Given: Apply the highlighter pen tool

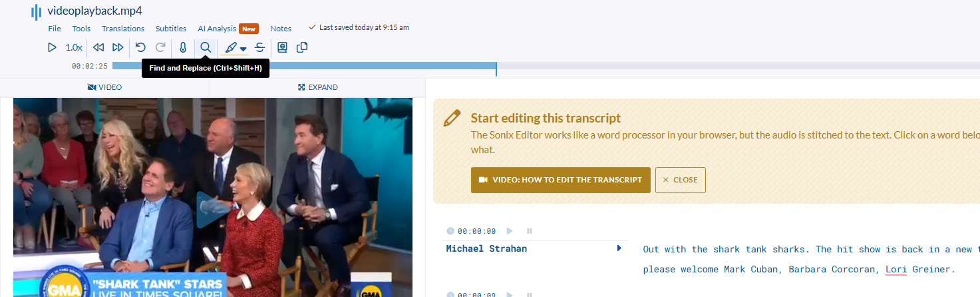Looking at the screenshot, I should (x=231, y=47).
